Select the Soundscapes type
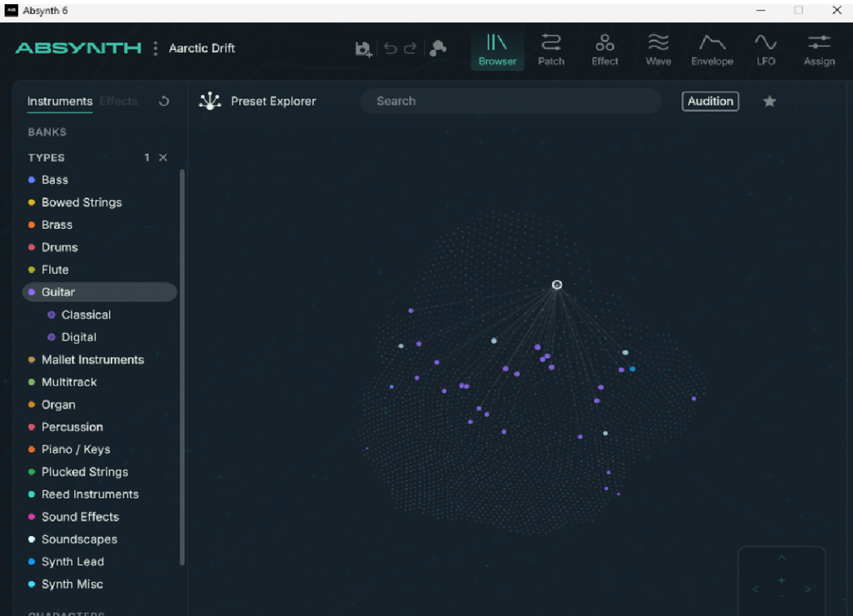The image size is (853, 616). (x=100, y=539)
